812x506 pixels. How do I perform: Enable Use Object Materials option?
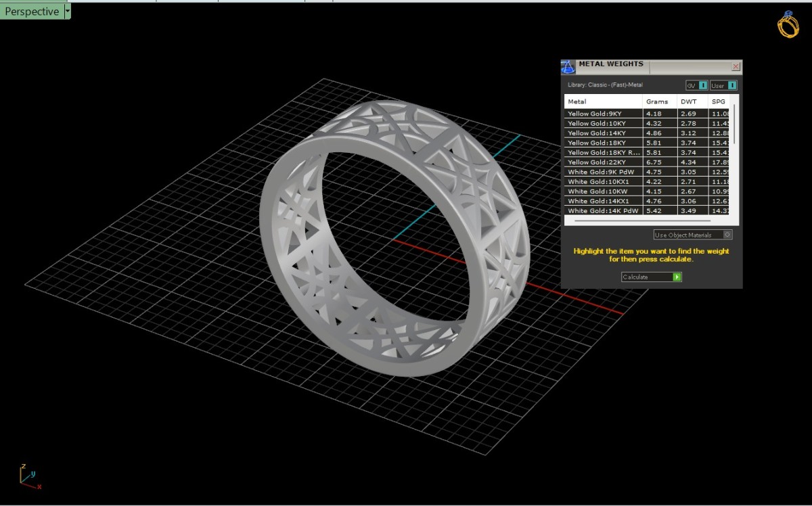[727, 235]
